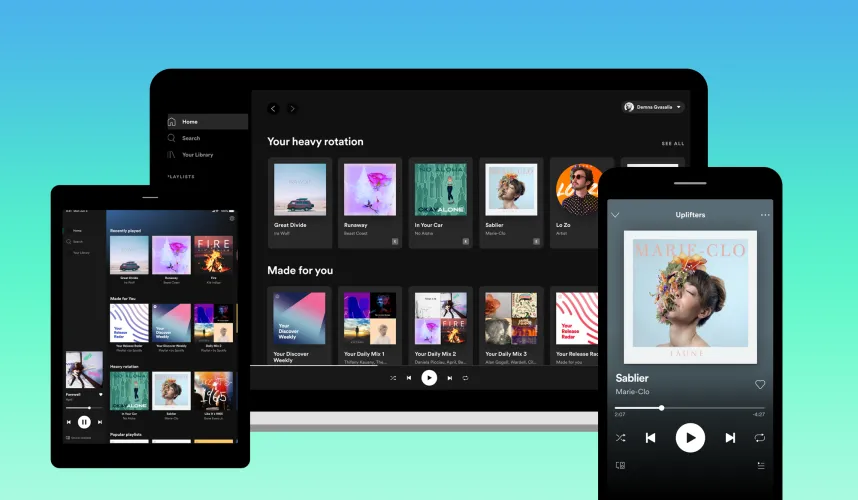The image size is (858, 500).
Task: Toggle shuffle on the phone player
Action: [620, 438]
